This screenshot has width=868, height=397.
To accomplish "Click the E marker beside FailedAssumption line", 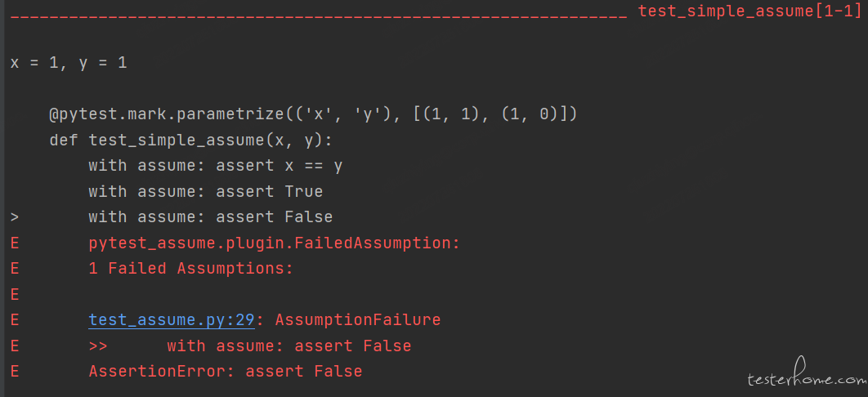I will click(15, 243).
